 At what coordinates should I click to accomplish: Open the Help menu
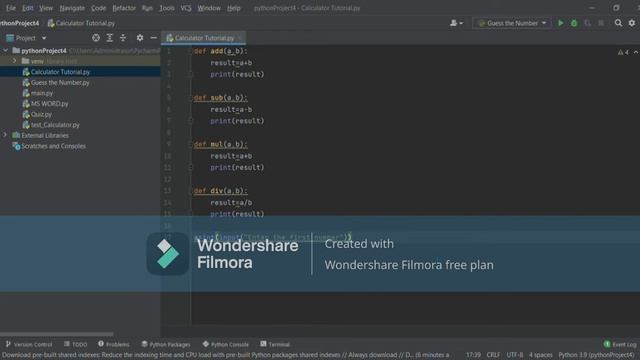pos(233,8)
